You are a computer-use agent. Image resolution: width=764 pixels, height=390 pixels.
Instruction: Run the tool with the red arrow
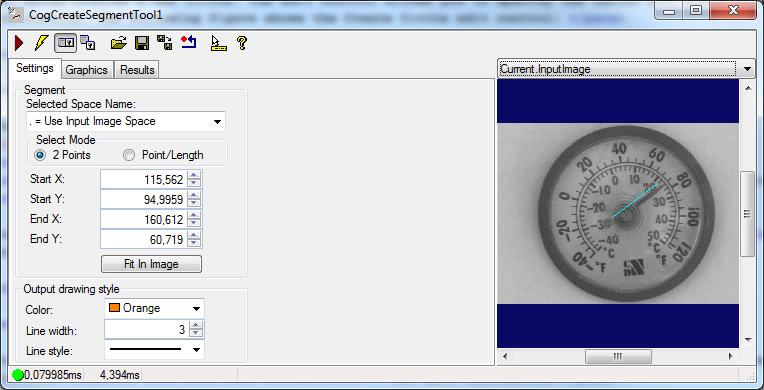tap(19, 43)
